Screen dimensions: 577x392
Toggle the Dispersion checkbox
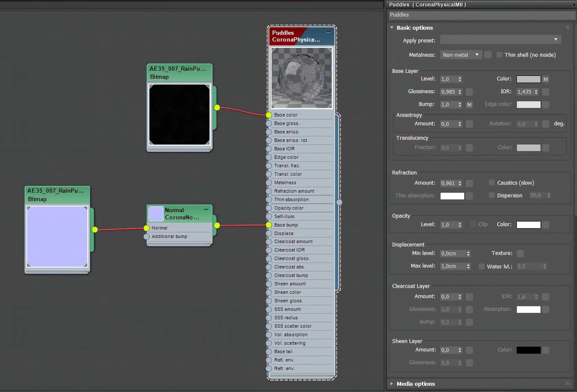click(x=492, y=195)
